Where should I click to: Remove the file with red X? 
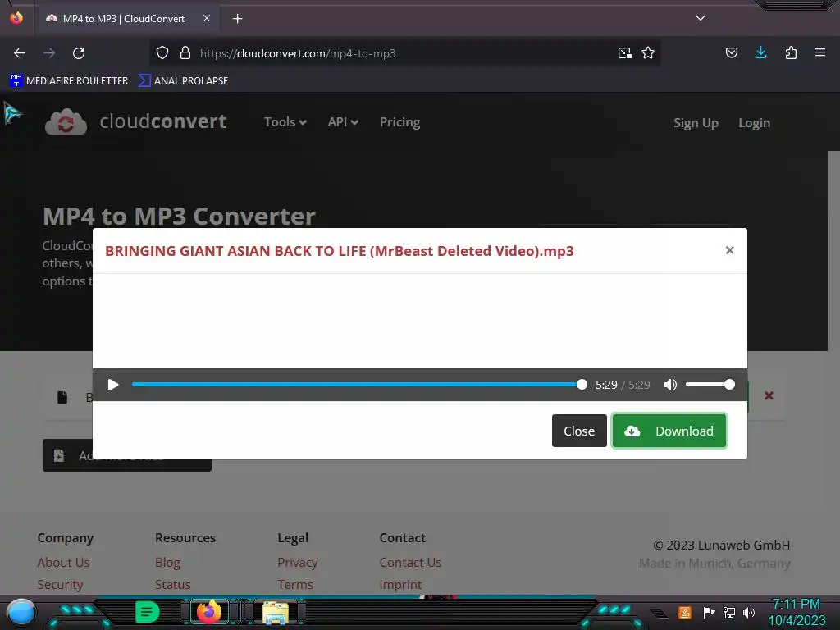click(x=769, y=395)
